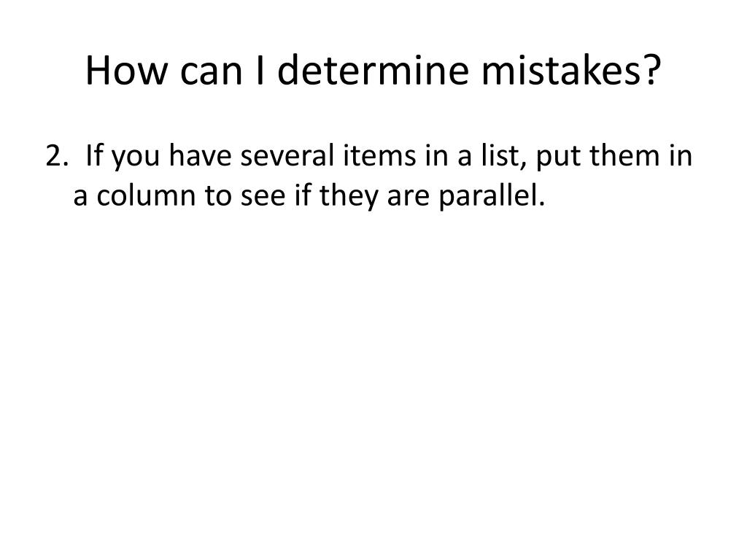Viewport: 747px width, 560px height.
Task: Click the word 'list,' in the body text
Action: [x=503, y=156]
